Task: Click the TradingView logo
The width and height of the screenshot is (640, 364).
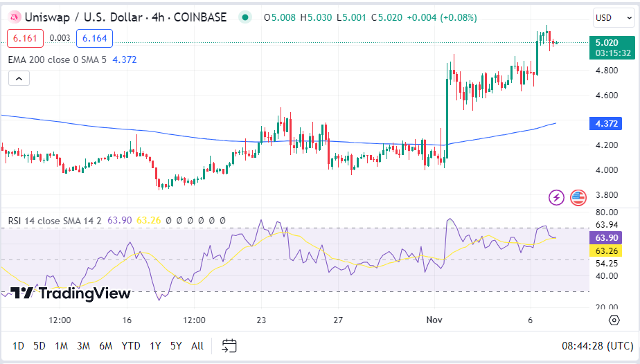Action: tap(71, 293)
